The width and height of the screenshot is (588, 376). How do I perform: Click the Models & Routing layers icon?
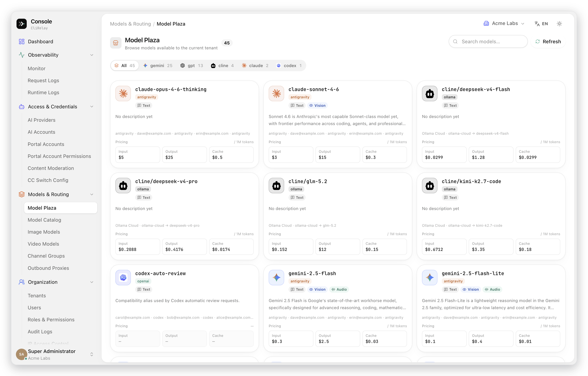pyautogui.click(x=21, y=194)
